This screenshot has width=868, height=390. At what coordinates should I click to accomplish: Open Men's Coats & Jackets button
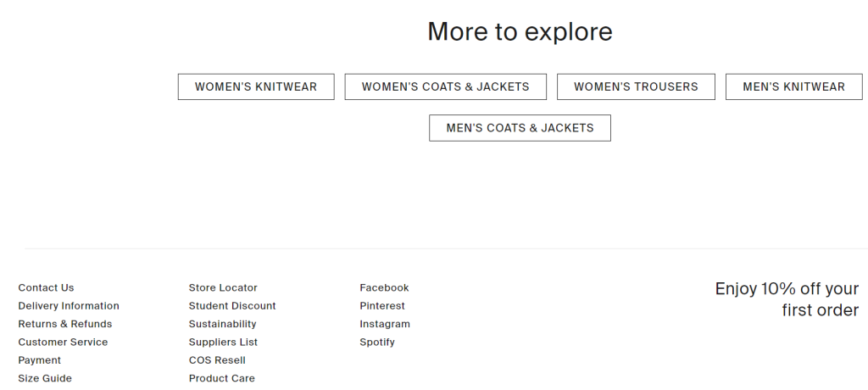(520, 128)
